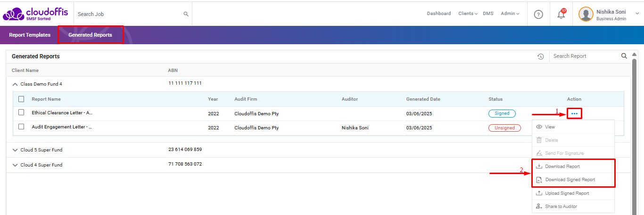
Task: Click the Cloudoffis logo
Action: 35,14
